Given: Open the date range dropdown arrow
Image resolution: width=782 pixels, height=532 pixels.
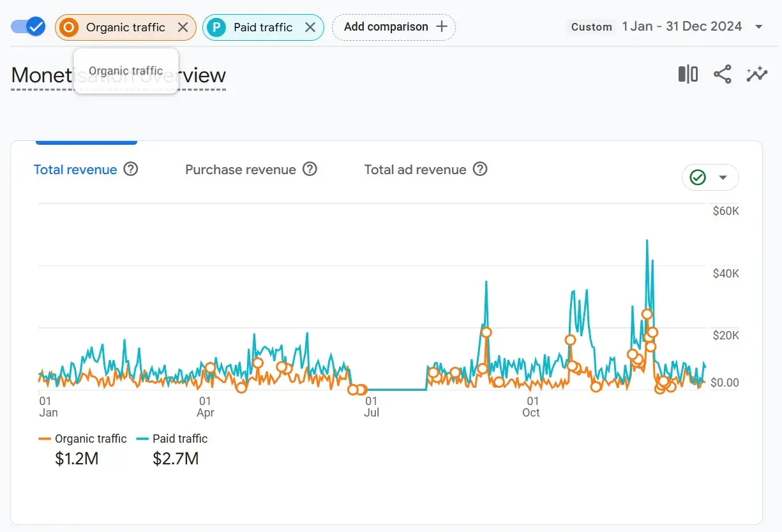Looking at the screenshot, I should pyautogui.click(x=759, y=27).
